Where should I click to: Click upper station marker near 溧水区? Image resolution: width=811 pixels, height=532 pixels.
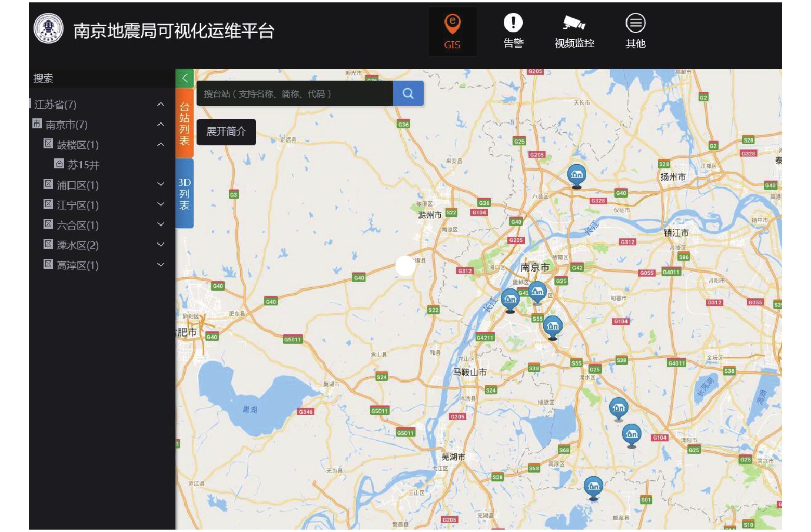(618, 408)
